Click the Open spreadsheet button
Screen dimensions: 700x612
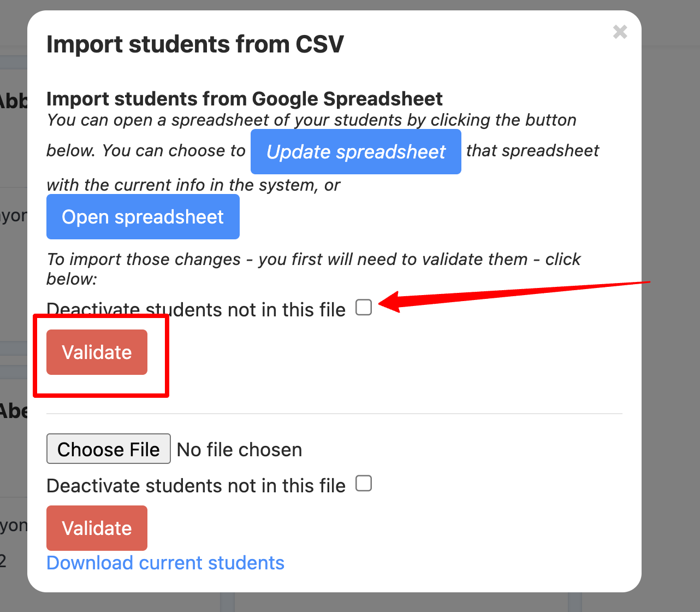[x=143, y=217]
